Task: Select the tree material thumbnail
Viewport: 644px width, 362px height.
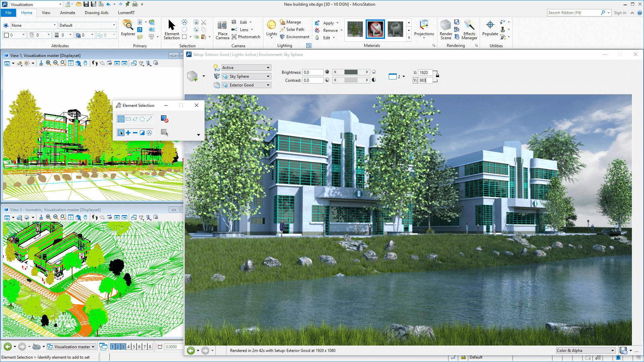Action: 355,29
